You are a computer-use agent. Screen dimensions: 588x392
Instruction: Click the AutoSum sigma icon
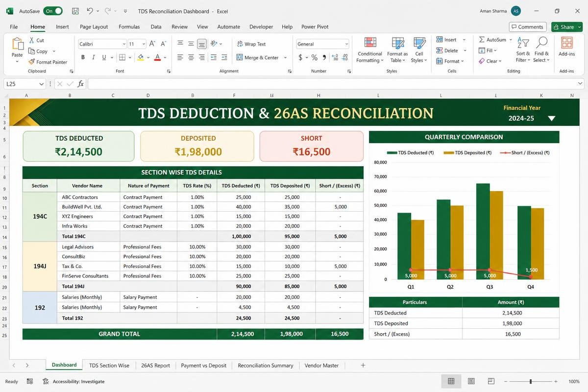click(x=482, y=40)
